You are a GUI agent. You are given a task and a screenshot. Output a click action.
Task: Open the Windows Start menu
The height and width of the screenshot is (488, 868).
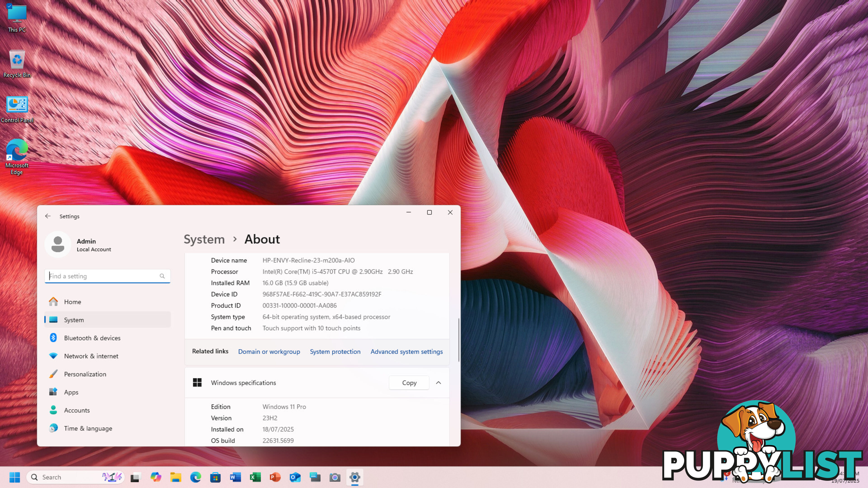[14, 477]
